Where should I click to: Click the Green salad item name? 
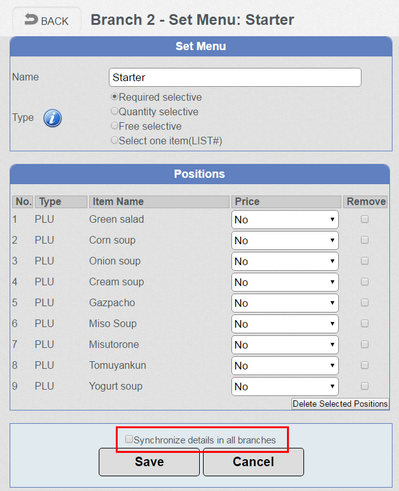pyautogui.click(x=116, y=219)
